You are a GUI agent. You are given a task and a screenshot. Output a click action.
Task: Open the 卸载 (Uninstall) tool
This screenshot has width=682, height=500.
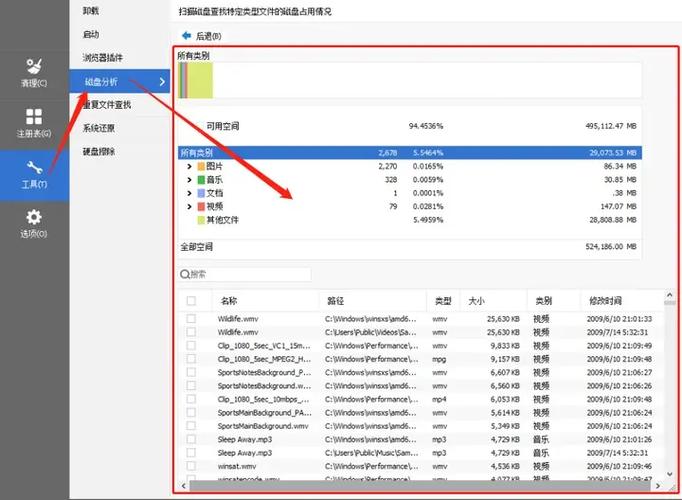pyautogui.click(x=91, y=11)
